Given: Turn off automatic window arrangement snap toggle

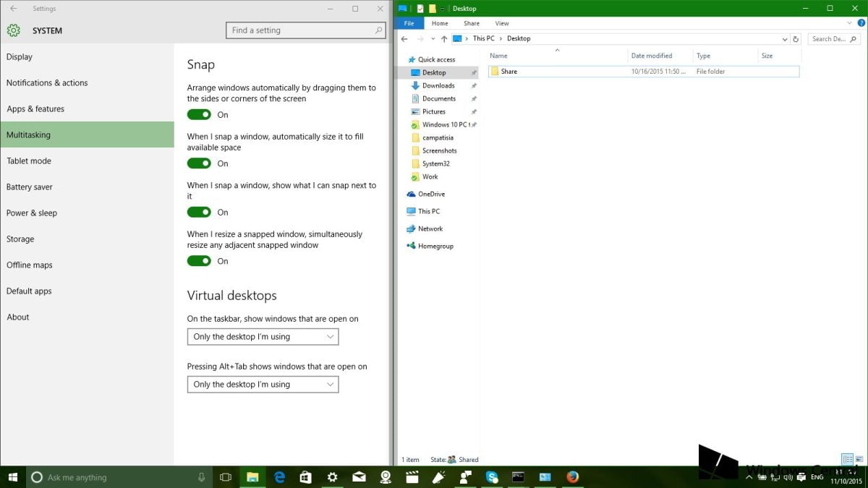Looking at the screenshot, I should point(199,114).
